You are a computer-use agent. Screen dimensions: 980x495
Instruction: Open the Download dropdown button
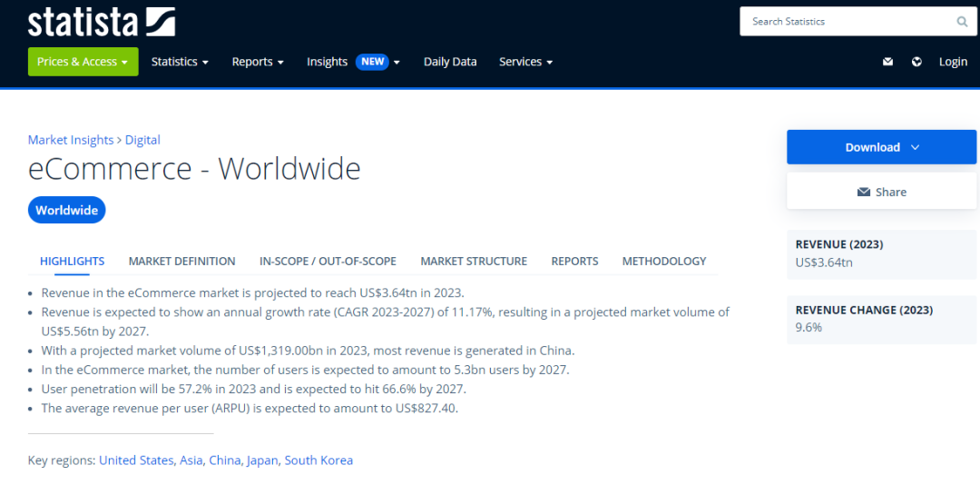tap(881, 147)
